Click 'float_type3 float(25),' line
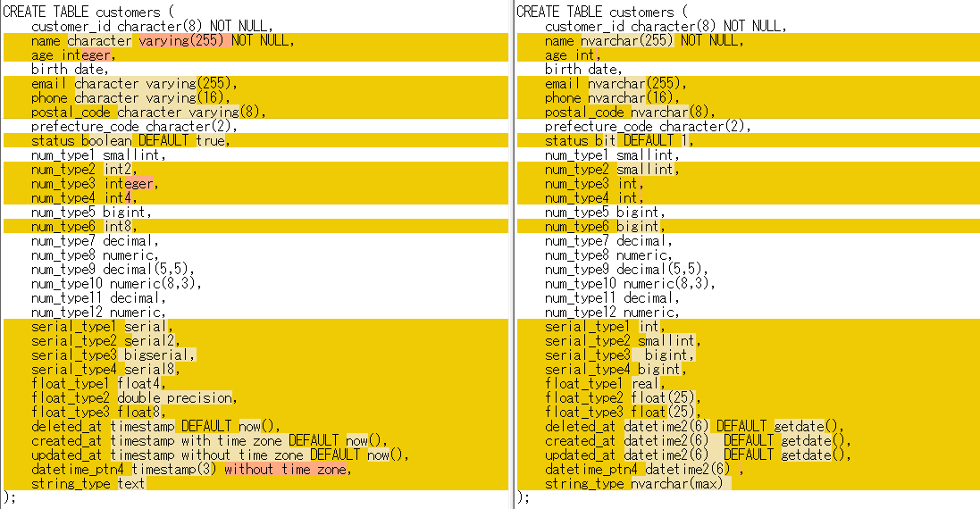Viewport: 980px width, 509px height. [x=623, y=413]
